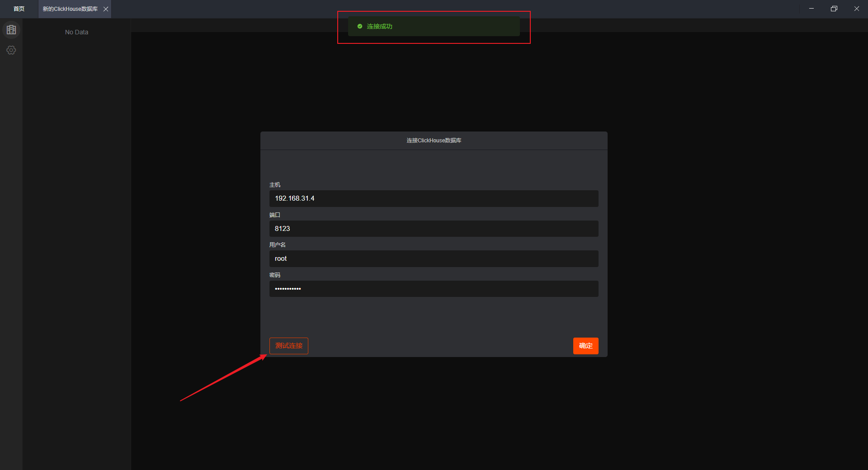868x470 pixels.
Task: Focus the 端口 port field showing 8123
Action: [x=434, y=229]
